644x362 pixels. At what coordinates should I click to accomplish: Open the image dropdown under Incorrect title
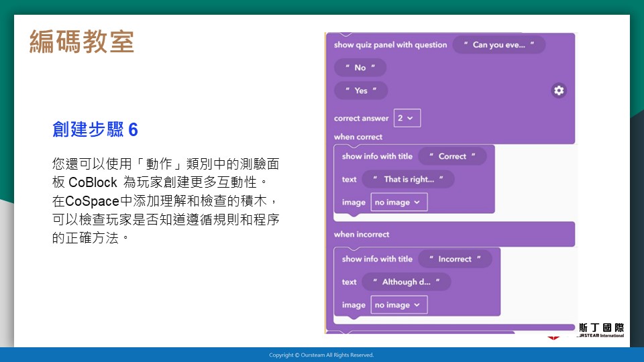point(398,305)
